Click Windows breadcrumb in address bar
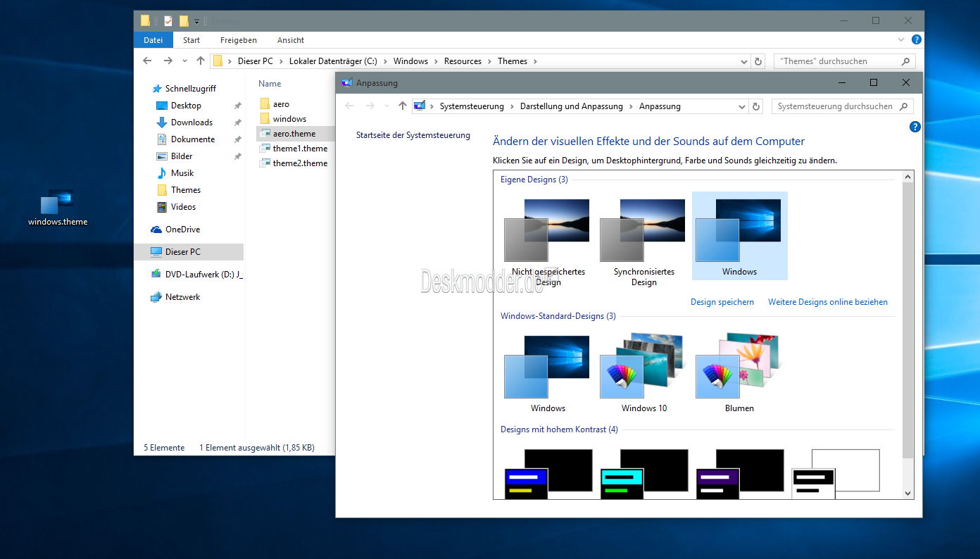The image size is (980, 559). coord(411,61)
